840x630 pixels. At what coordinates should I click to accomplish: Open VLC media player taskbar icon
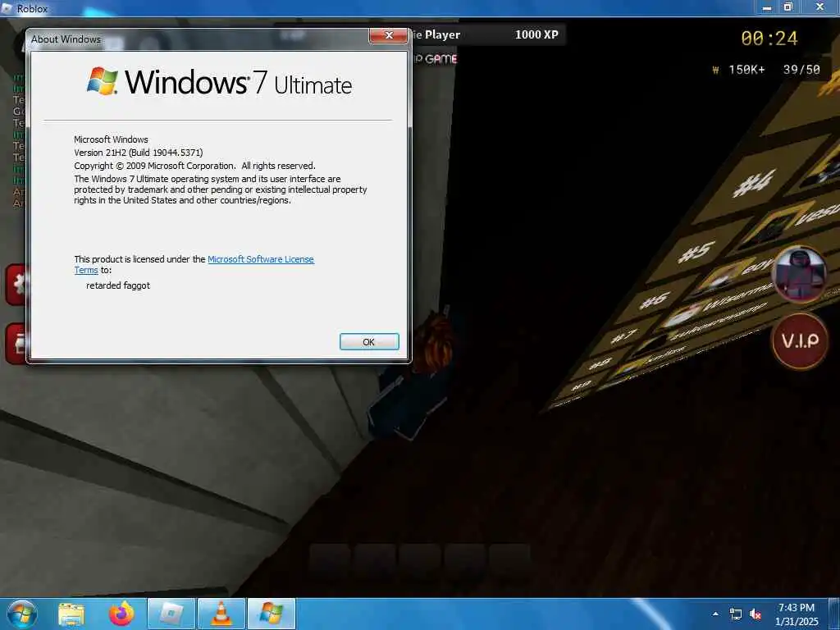[x=221, y=614]
